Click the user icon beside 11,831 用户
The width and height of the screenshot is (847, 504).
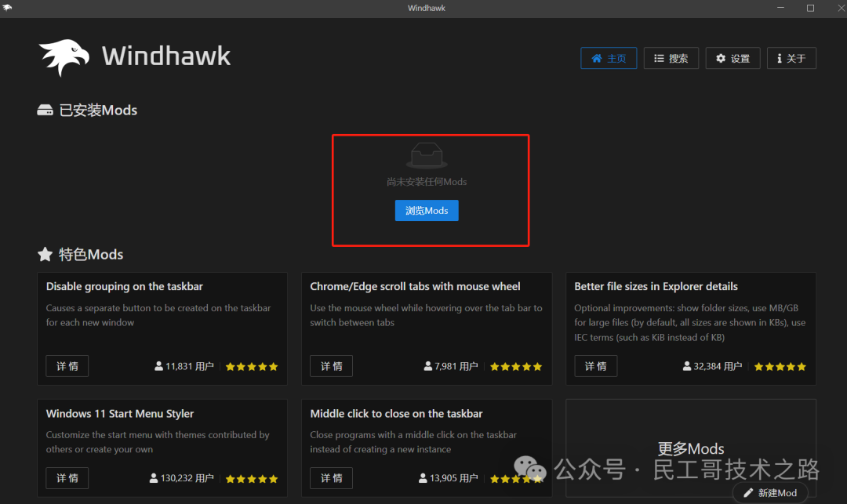coord(158,366)
